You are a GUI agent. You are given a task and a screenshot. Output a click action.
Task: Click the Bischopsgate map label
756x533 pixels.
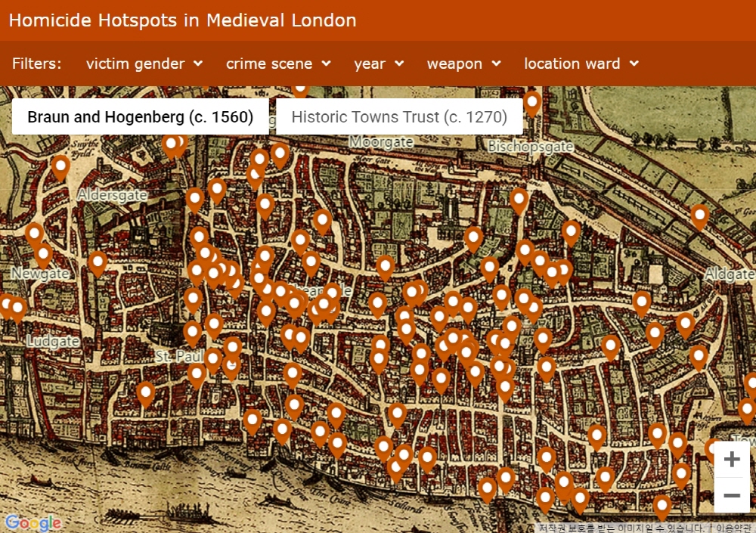531,146
